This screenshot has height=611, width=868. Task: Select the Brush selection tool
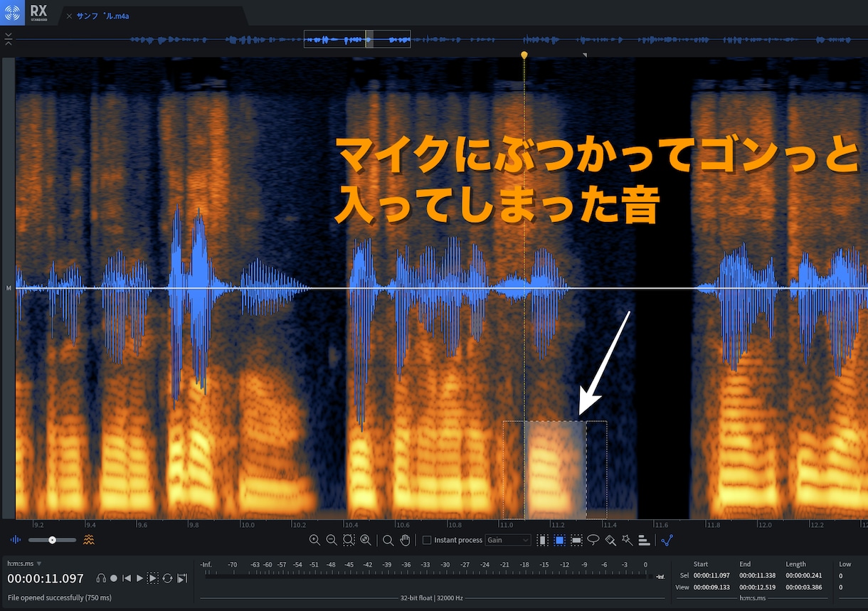point(610,540)
